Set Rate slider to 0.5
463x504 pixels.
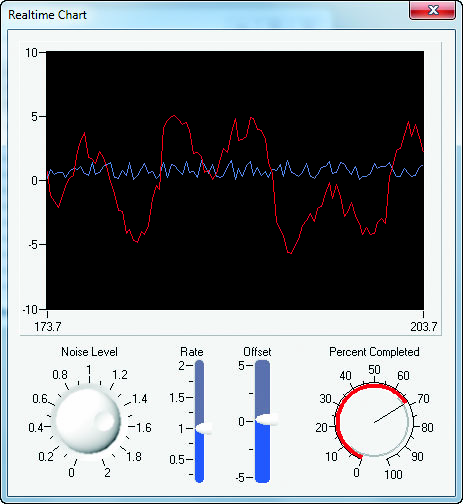coord(199,459)
